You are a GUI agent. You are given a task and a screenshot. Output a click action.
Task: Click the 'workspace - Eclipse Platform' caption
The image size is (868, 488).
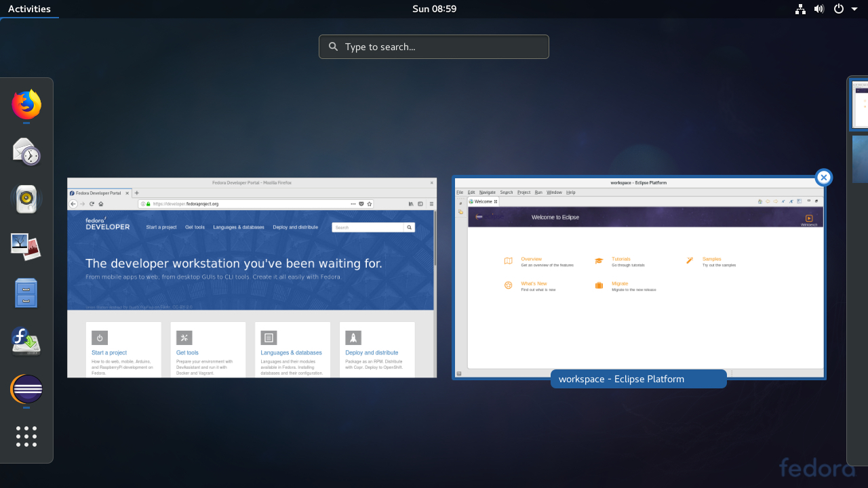[639, 379]
